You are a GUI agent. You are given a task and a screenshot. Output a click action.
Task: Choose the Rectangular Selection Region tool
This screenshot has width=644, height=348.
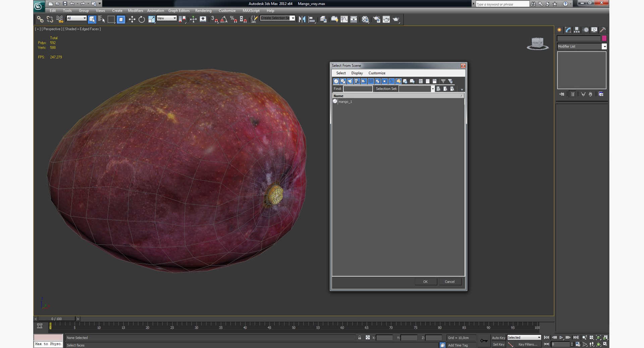pyautogui.click(x=111, y=19)
